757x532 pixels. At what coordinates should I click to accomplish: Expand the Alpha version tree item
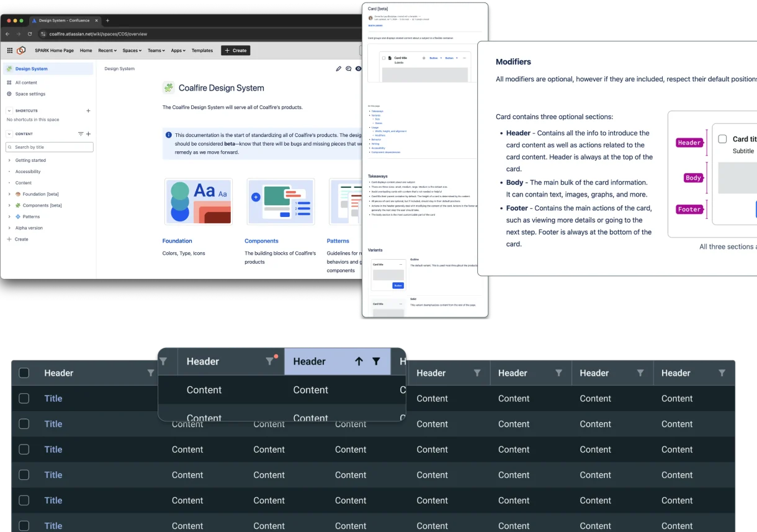click(x=9, y=228)
